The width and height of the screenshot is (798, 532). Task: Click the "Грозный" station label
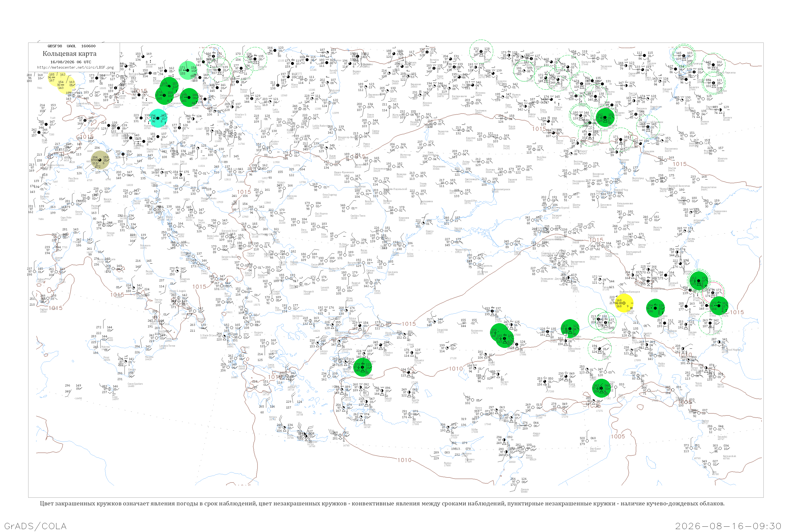coord(674,283)
